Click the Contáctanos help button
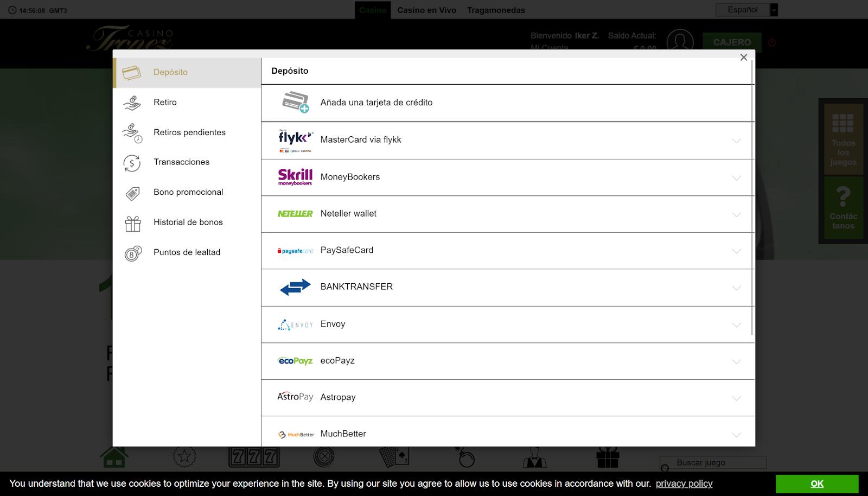The height and width of the screenshot is (496, 868). coord(843,208)
